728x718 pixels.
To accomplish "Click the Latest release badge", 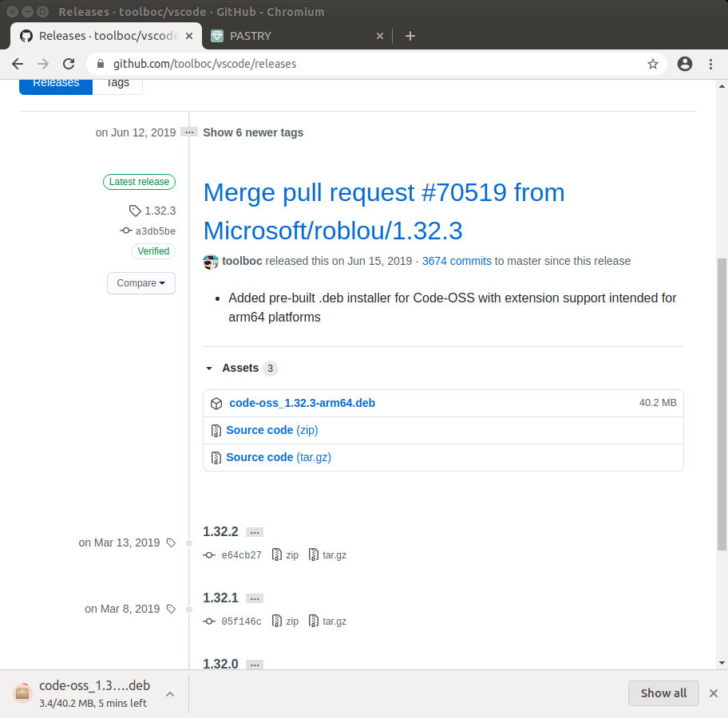I will [x=139, y=181].
